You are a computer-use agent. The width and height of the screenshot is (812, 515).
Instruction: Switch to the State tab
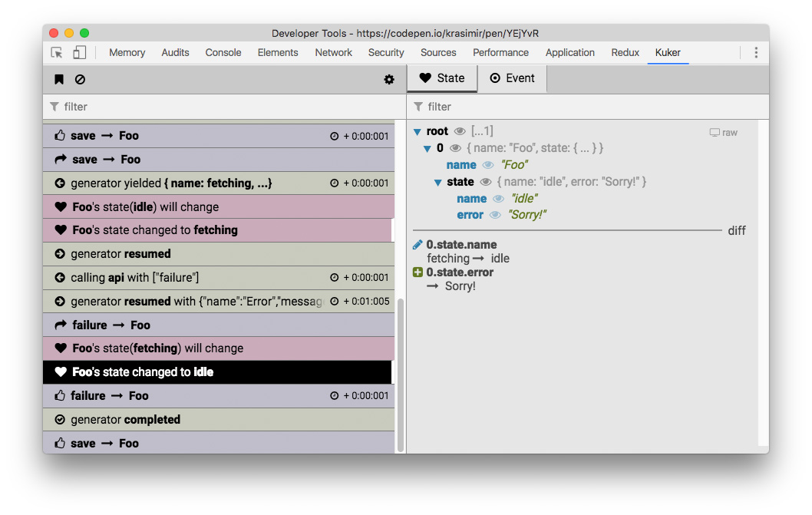coord(442,78)
